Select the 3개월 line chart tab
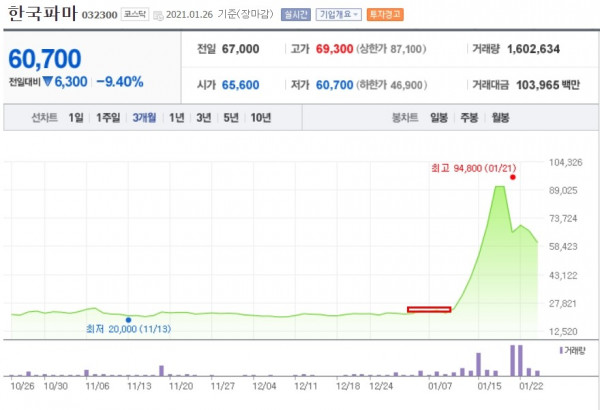This screenshot has width=600, height=410. [144, 118]
